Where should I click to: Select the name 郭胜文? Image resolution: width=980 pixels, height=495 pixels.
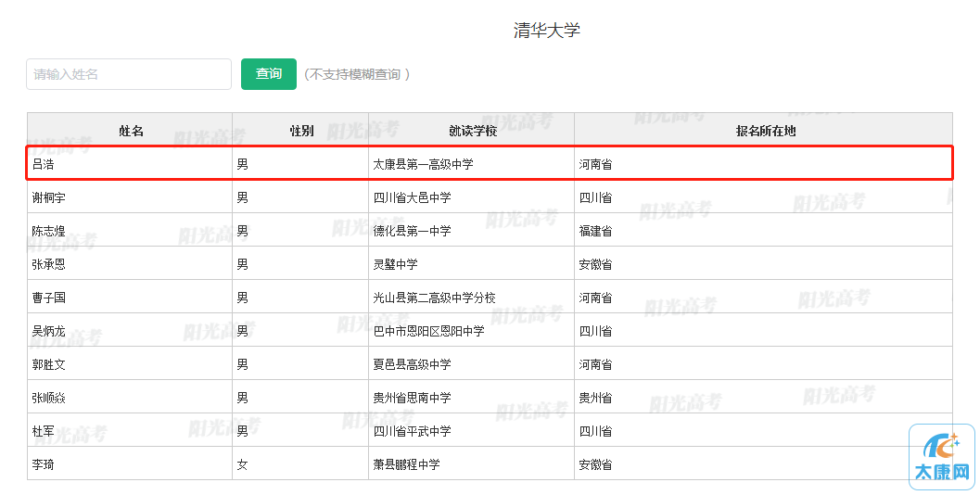(49, 364)
